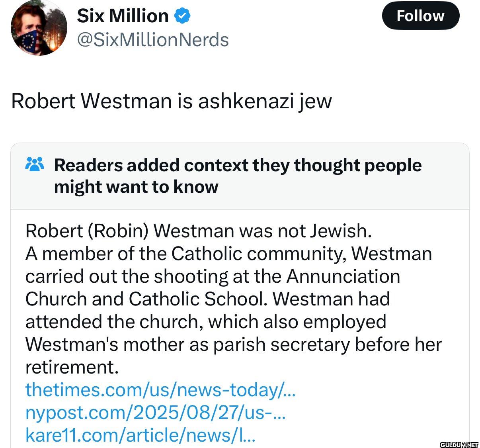Click 'might want to know' header line
Image resolution: width=480 pixels, height=448 pixels.
point(136,187)
